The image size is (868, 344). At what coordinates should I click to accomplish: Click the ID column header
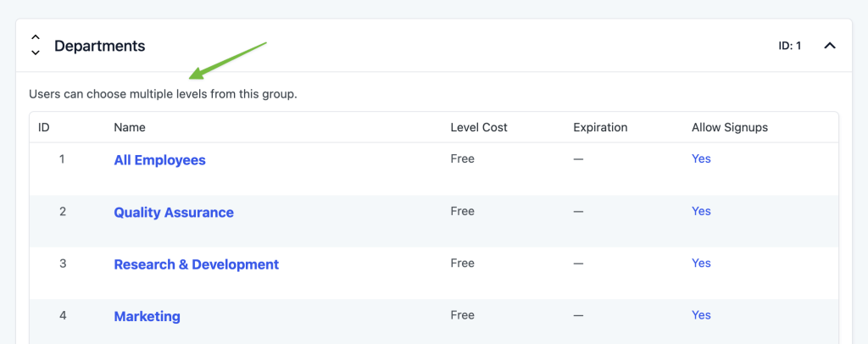point(44,127)
